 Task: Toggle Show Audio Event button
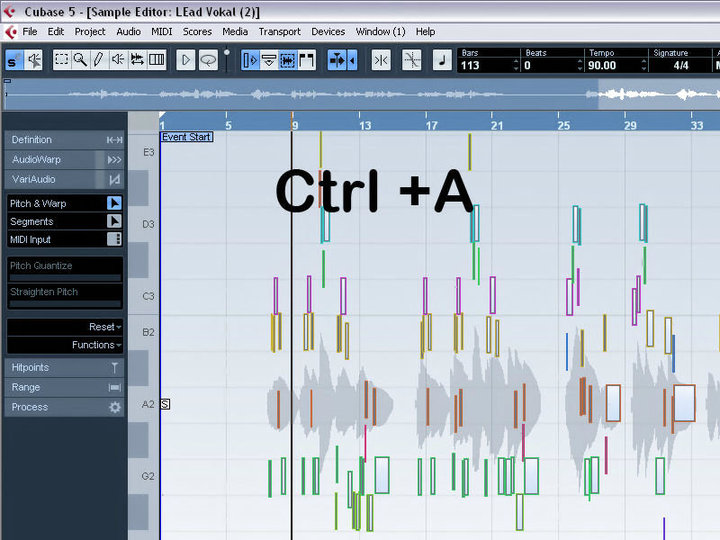tap(250, 60)
